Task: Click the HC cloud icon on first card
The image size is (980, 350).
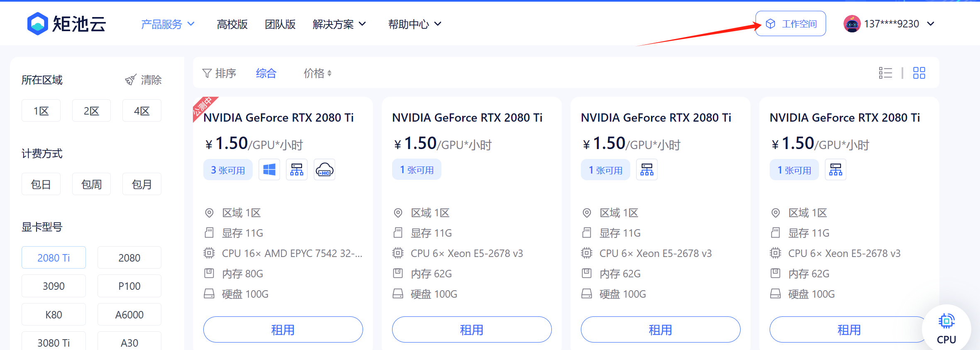Action: click(x=324, y=169)
